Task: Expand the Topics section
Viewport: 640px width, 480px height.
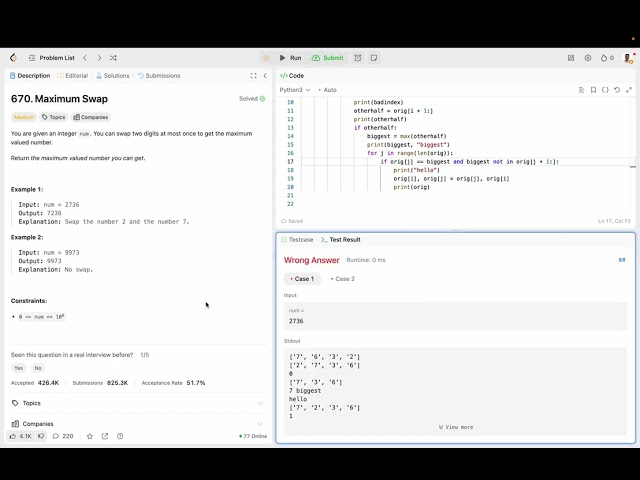Action: pyautogui.click(x=138, y=403)
